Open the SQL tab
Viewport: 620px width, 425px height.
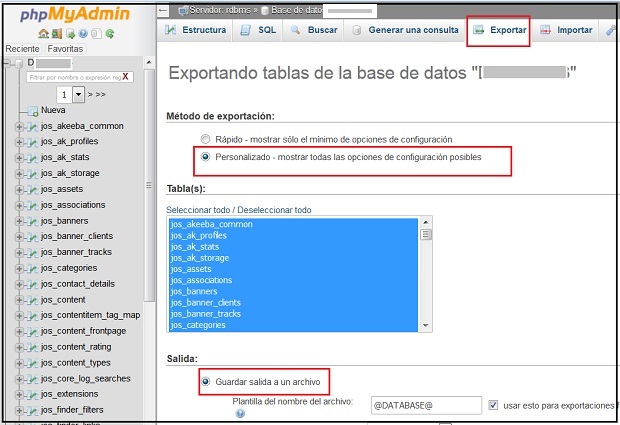pos(258,30)
